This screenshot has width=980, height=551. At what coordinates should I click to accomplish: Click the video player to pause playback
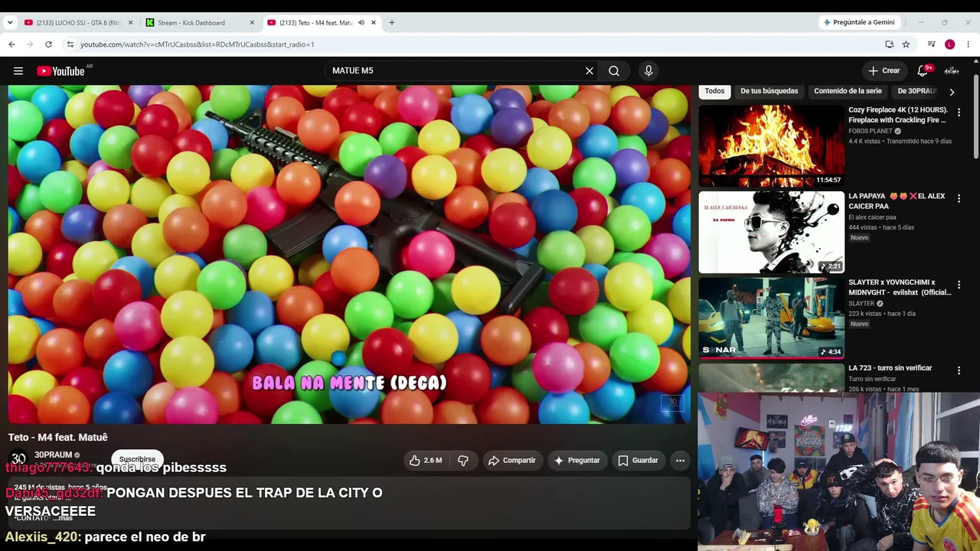click(x=349, y=254)
